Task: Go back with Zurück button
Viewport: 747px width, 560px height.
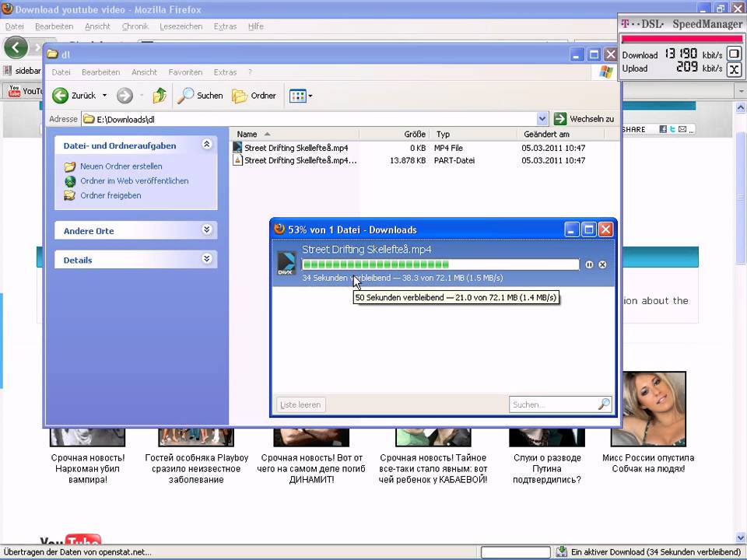Action: point(75,96)
